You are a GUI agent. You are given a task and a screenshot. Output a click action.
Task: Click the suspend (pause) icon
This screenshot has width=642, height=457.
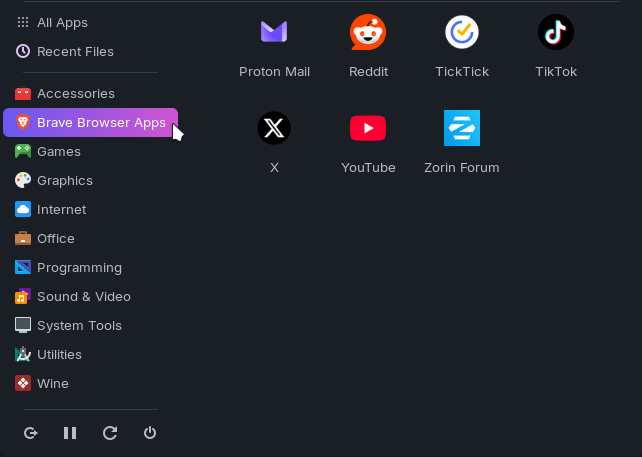coord(70,433)
